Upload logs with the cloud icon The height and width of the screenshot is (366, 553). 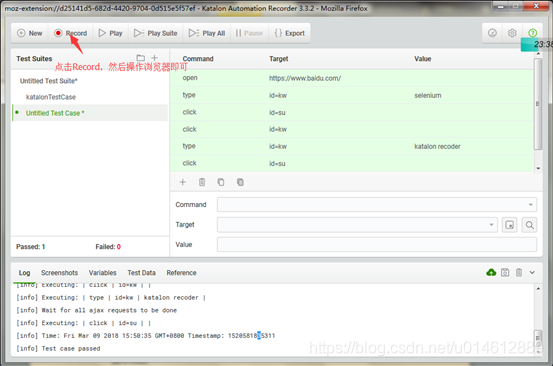coord(491,272)
